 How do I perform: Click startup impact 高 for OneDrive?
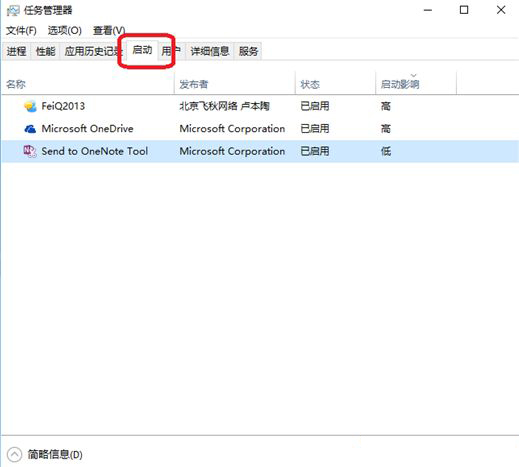click(386, 129)
